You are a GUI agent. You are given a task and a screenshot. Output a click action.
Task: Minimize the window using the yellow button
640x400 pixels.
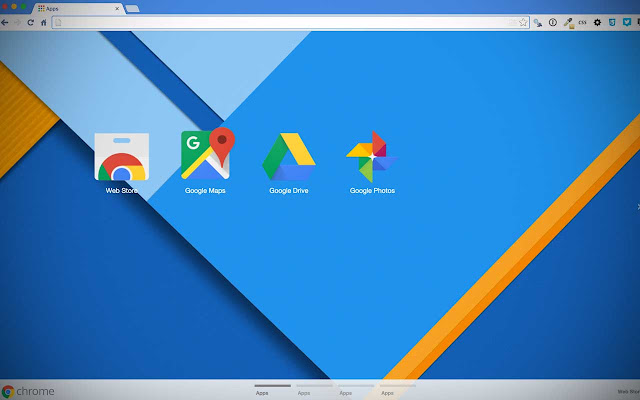click(x=14, y=7)
